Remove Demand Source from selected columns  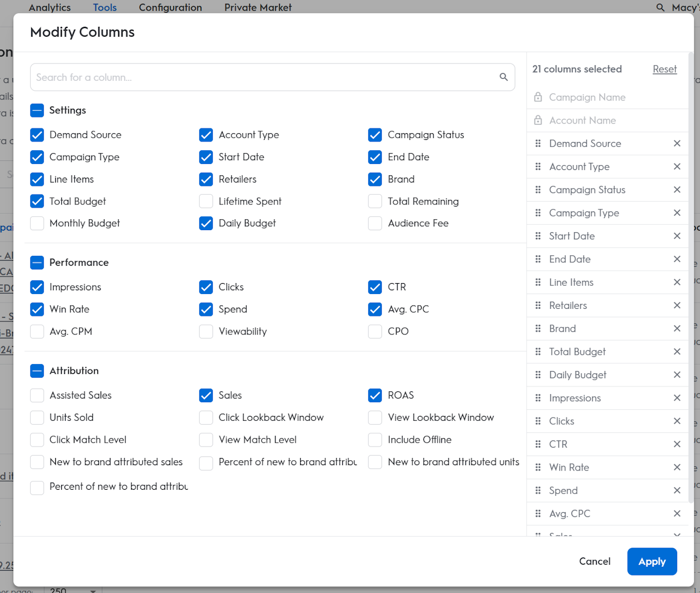click(x=677, y=143)
